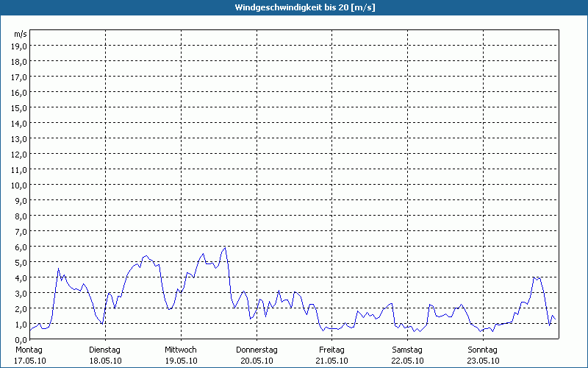Click the 12,0 y-axis label
588x368 pixels.
click(19, 155)
